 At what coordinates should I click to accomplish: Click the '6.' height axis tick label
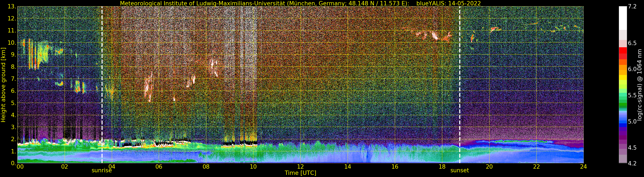(14, 91)
